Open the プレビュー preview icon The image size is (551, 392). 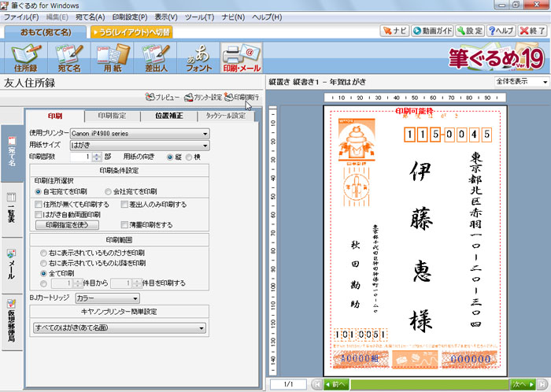[x=162, y=97]
